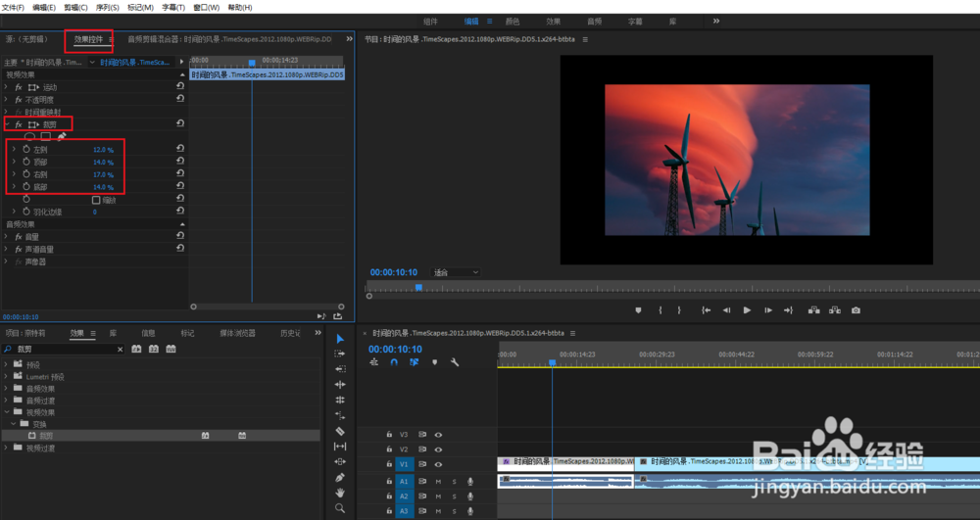980x520 pixels.
Task: Select the Hand tool in the toolbar
Action: pos(340,493)
